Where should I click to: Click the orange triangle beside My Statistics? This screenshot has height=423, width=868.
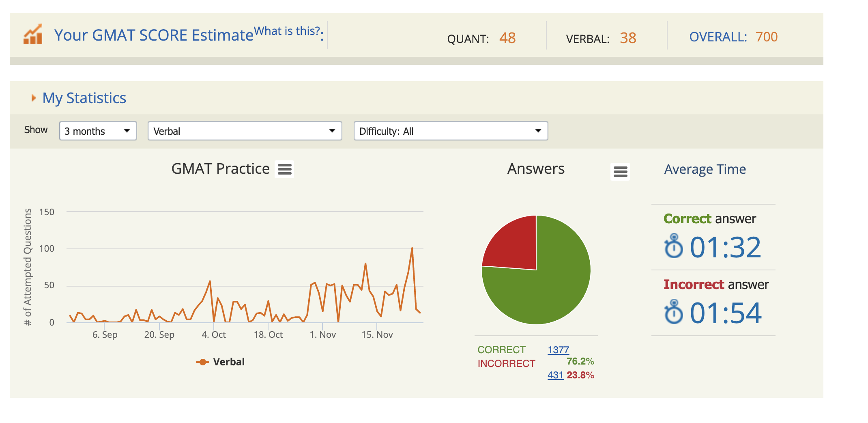pos(34,98)
